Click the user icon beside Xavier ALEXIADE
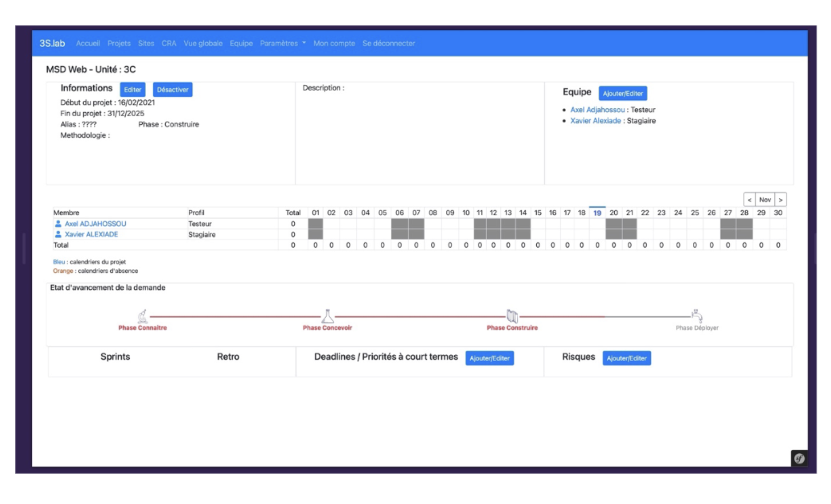 point(58,234)
